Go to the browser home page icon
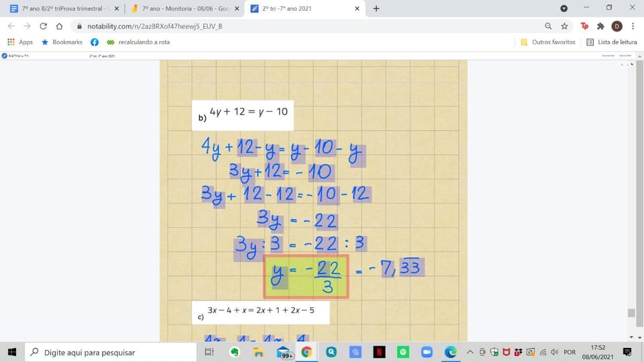Viewport: 644px width, 362px height. point(60,26)
